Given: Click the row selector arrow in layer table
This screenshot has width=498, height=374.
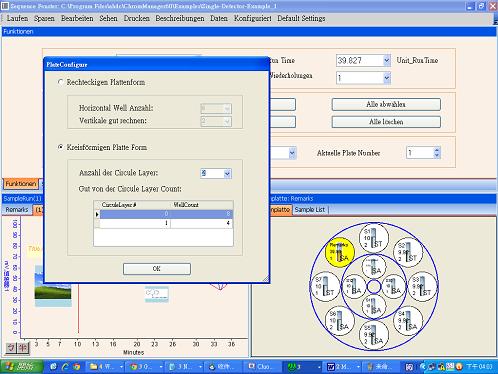Looking at the screenshot, I should [x=97, y=214].
